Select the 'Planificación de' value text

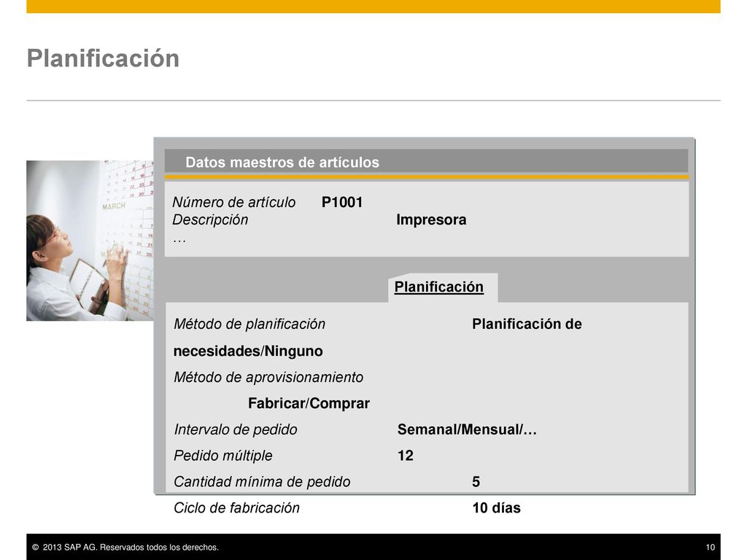tap(527, 324)
